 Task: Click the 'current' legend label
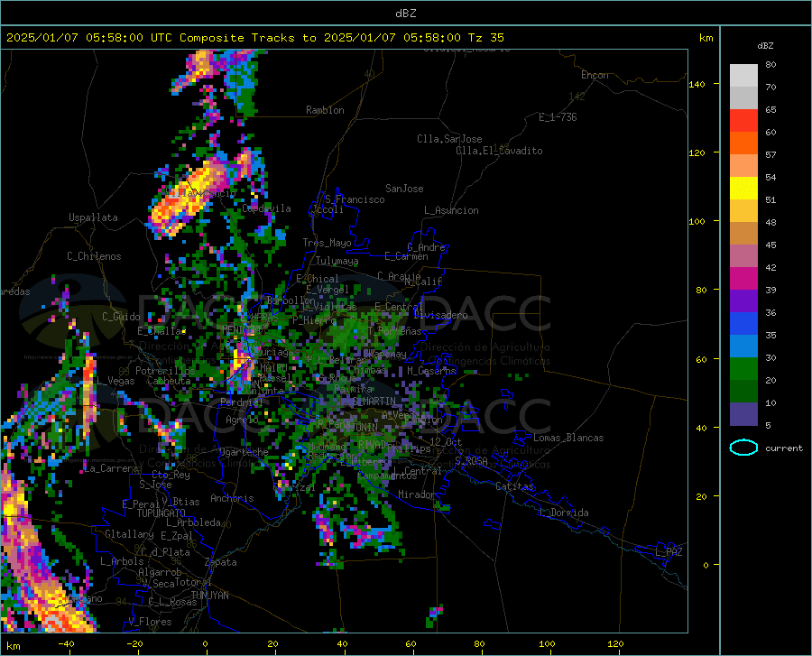(784, 448)
